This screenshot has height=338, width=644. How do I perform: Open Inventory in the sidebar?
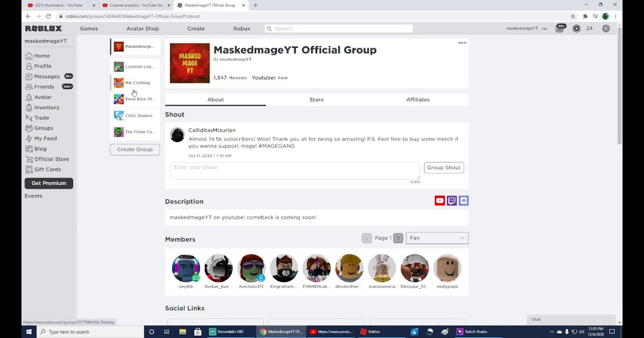[42, 107]
